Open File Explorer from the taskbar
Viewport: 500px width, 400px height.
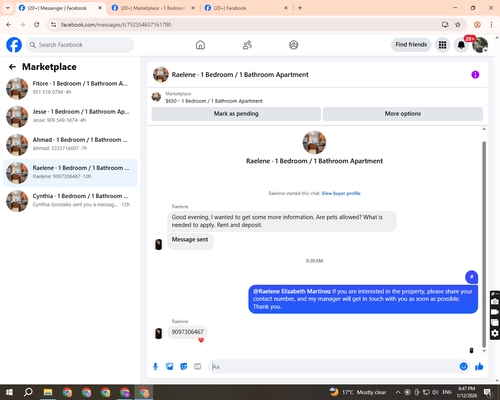(48, 392)
